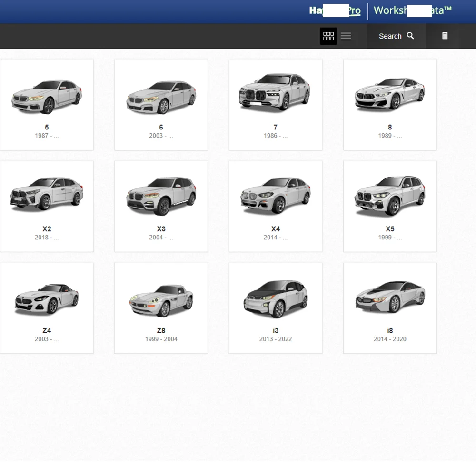Click the '1986 - ...' year range text
This screenshot has width=476, height=476.
276,136
